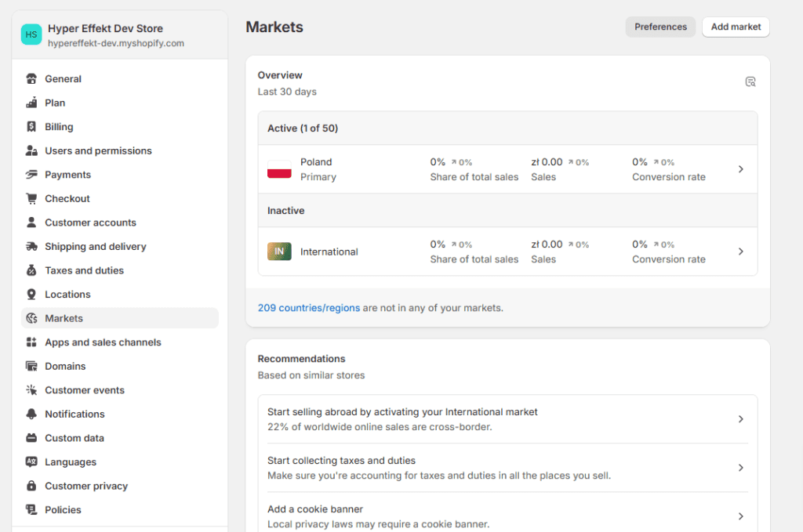Open the Overview report icon
Viewport: 803px width, 532px height.
(750, 81)
